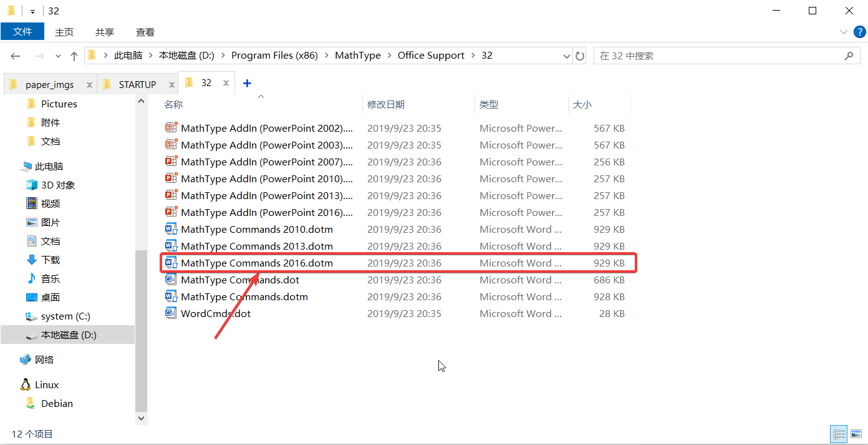Refresh the current folder view
Screen dimensions: 868x445
coord(580,56)
